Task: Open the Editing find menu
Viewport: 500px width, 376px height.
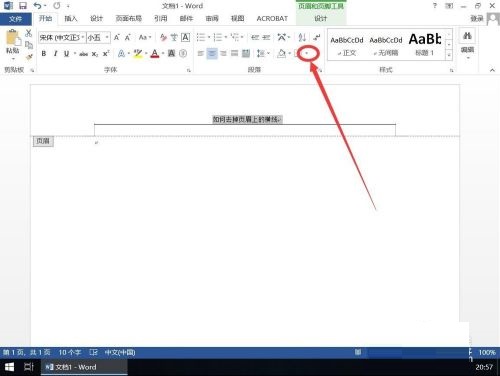Action: 467,45
